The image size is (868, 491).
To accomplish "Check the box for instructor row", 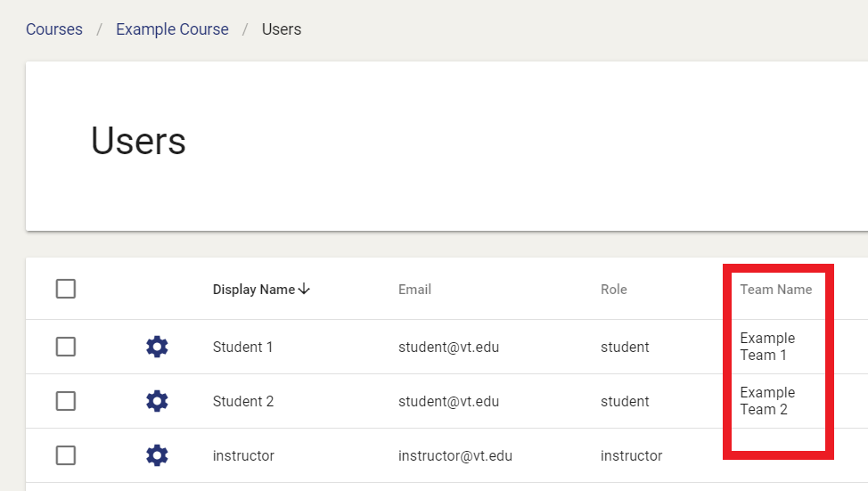I will pyautogui.click(x=66, y=455).
